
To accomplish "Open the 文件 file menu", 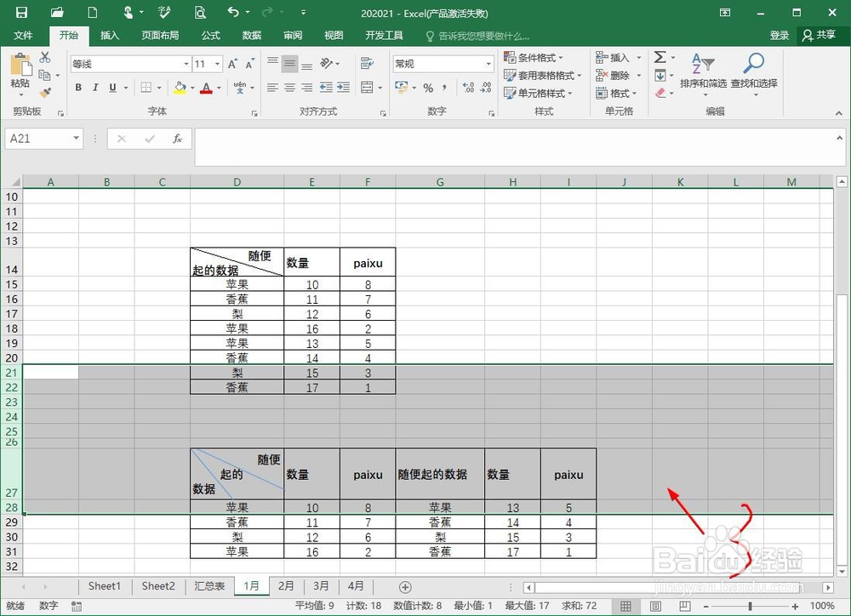I will point(23,35).
